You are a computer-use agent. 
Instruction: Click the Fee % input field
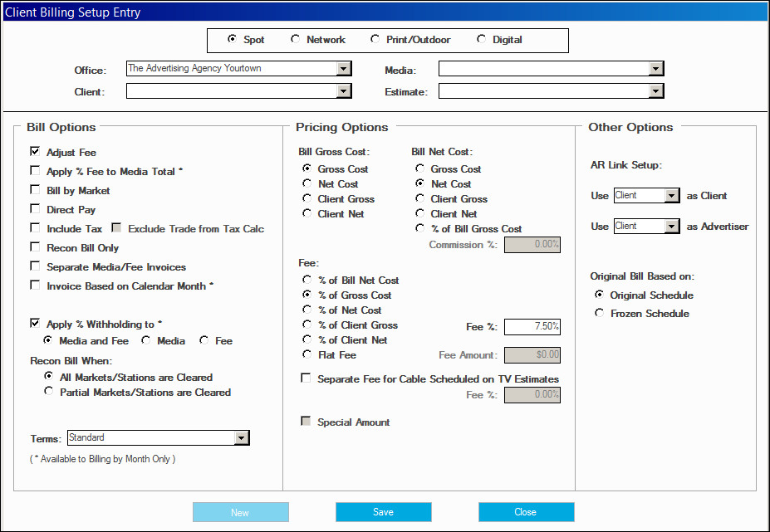coord(532,327)
